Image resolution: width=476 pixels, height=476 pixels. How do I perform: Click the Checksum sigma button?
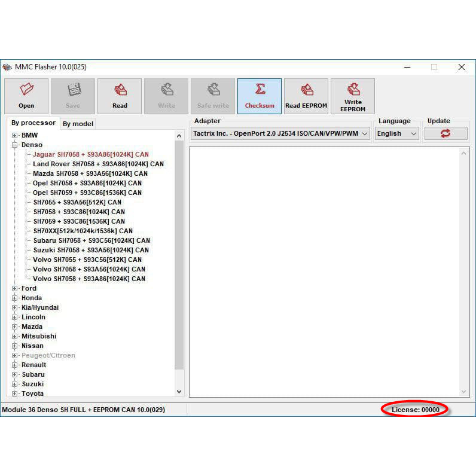click(260, 96)
